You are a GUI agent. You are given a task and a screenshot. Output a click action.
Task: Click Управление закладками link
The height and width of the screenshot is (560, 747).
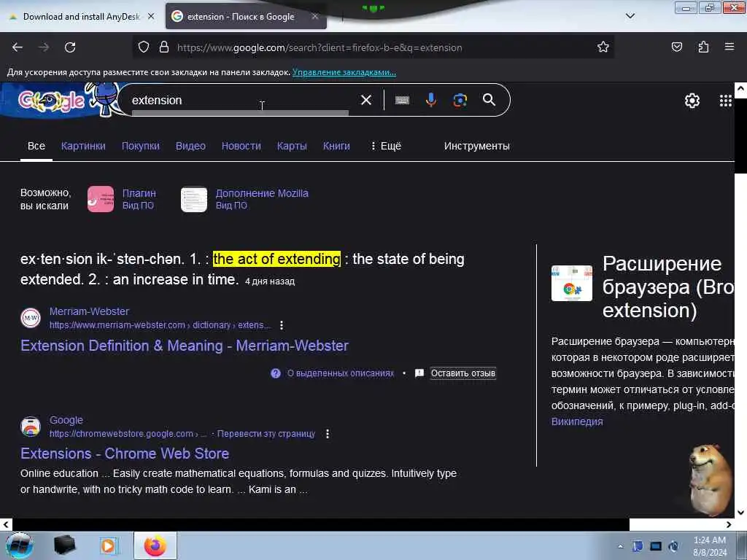coord(344,72)
